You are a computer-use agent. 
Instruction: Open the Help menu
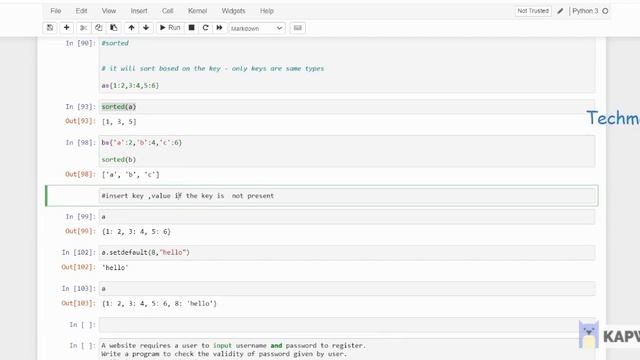coord(267,11)
